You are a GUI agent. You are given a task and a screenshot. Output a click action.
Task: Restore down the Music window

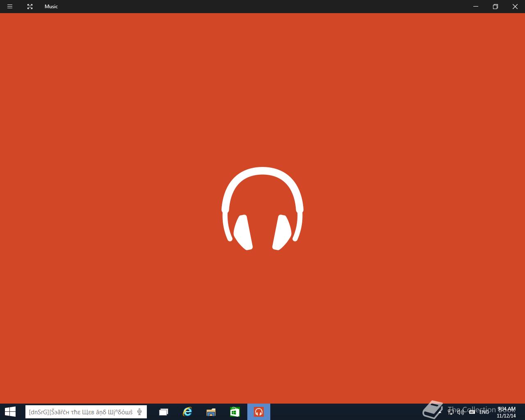click(x=495, y=7)
